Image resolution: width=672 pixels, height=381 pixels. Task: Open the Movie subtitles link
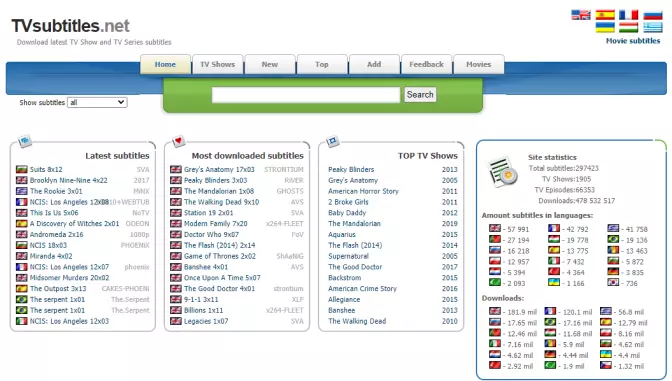click(x=633, y=41)
